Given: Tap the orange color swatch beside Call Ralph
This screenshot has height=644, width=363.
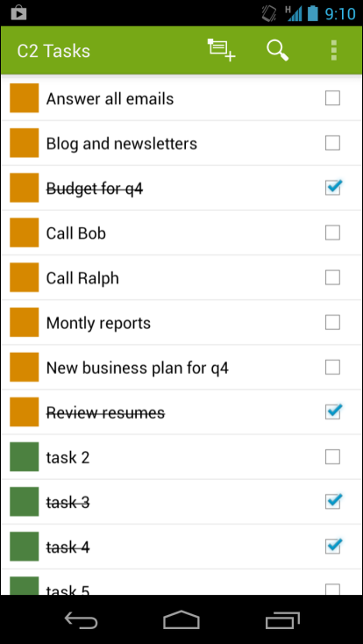Looking at the screenshot, I should pos(25,277).
